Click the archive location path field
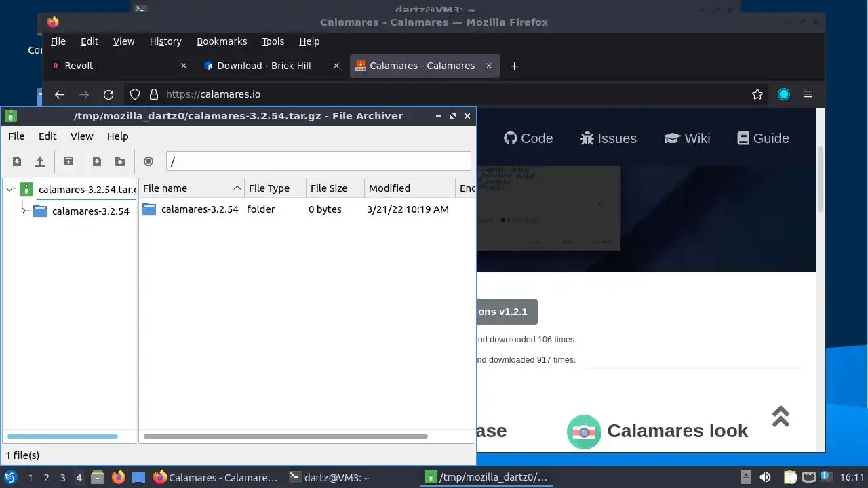The height and width of the screenshot is (488, 868). click(x=318, y=161)
